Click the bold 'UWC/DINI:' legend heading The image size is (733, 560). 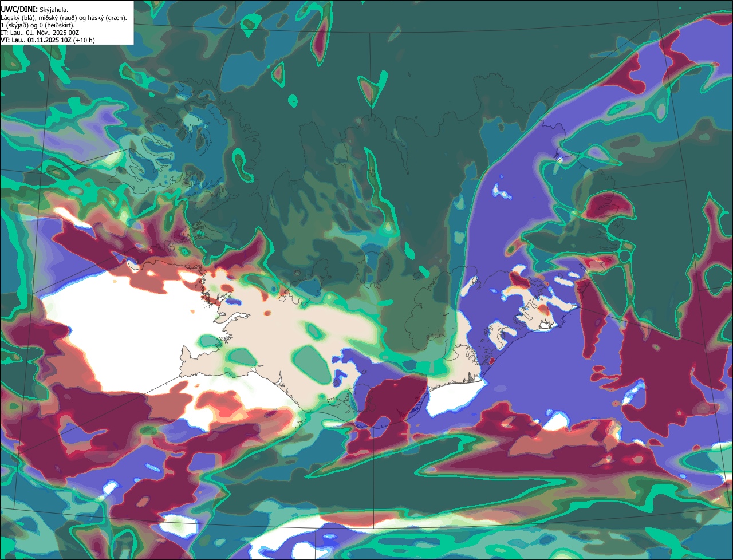[19, 9]
